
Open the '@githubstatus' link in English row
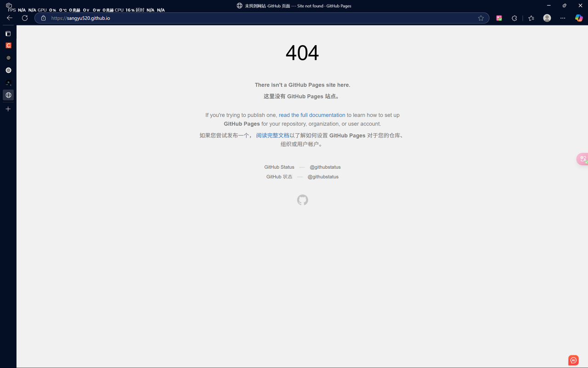[x=325, y=167]
